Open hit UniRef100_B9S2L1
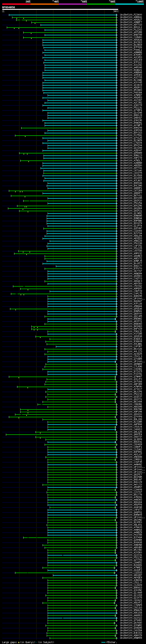The image size is (146, 644). click(x=131, y=27)
